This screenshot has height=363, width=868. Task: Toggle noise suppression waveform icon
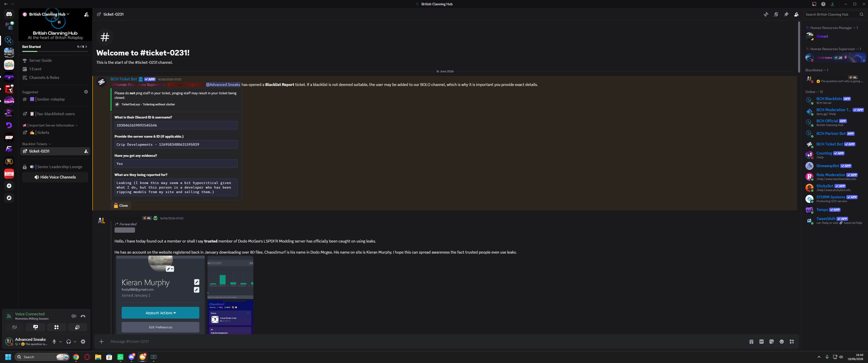coord(74,316)
